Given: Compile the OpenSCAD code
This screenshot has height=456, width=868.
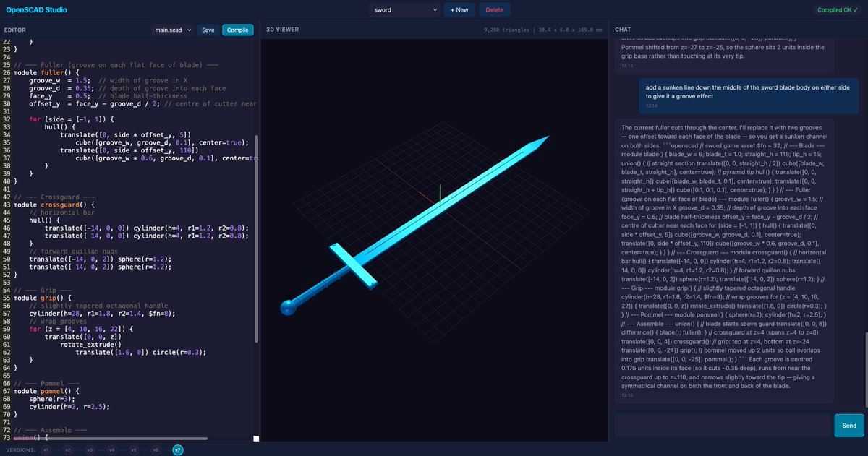Looking at the screenshot, I should pyautogui.click(x=237, y=30).
